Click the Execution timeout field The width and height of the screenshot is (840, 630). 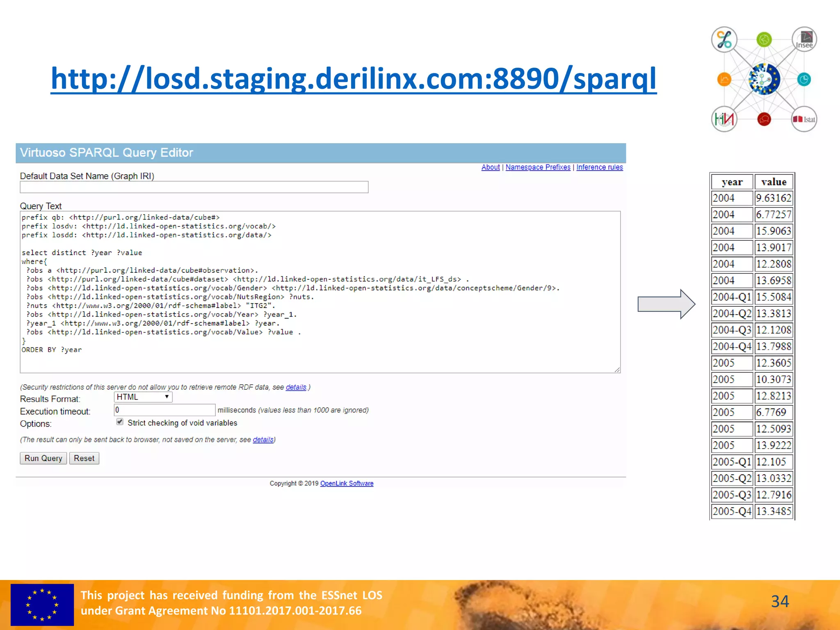(164, 410)
